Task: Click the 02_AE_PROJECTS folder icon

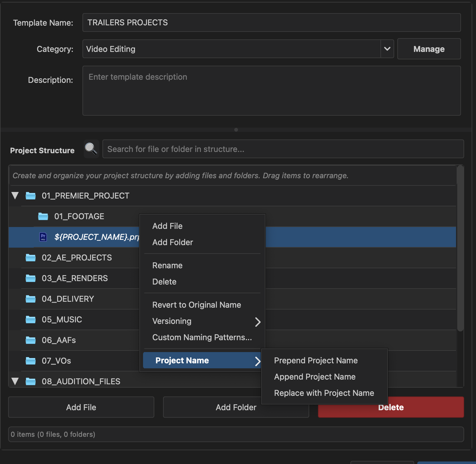Action: pos(30,258)
